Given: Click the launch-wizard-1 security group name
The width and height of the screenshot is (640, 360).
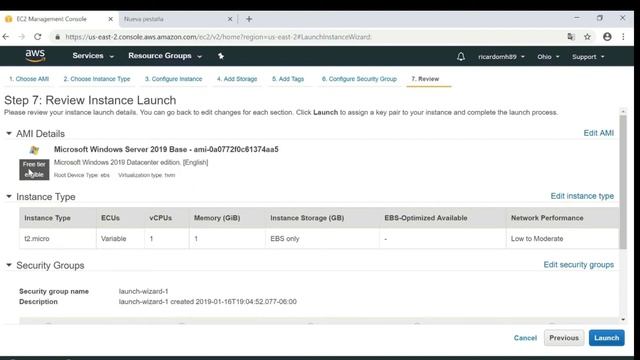Looking at the screenshot, I should coord(143,291).
